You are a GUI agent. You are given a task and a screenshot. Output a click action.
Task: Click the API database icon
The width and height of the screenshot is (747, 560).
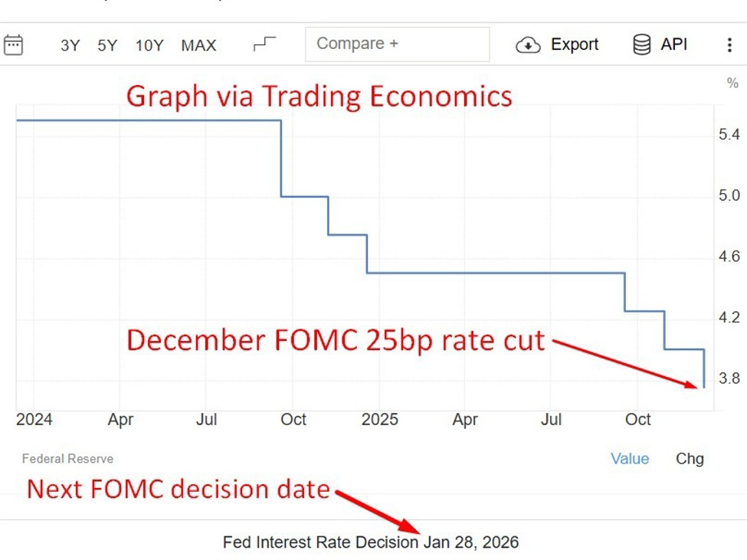tap(641, 44)
